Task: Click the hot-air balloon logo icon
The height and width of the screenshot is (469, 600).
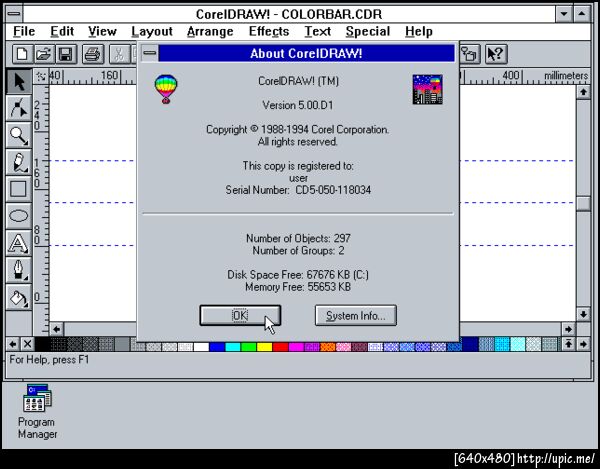Action: (x=166, y=89)
